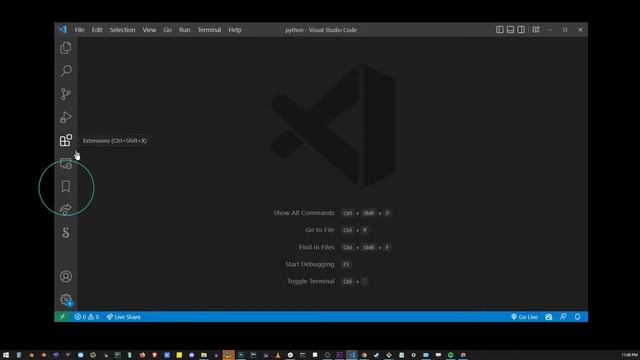This screenshot has width=640, height=360.
Task: Click the highlighted orange taskbar app
Action: pyautogui.click(x=229, y=355)
